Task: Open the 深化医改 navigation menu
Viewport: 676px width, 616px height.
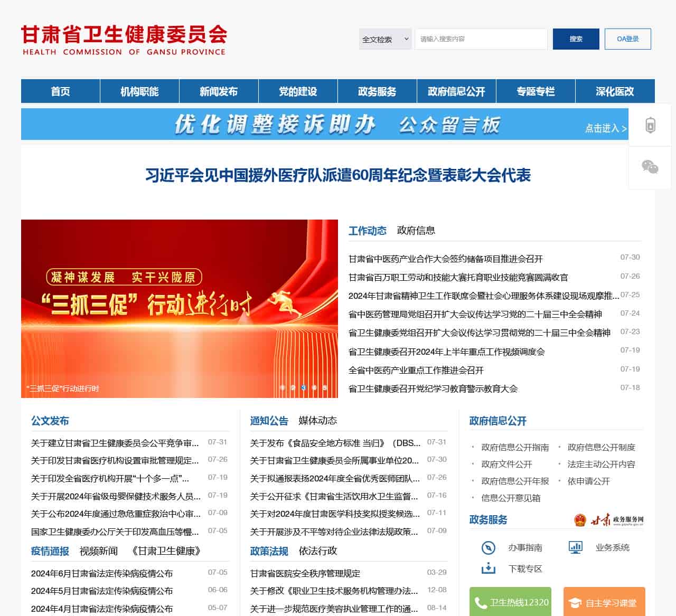Action: pos(615,91)
